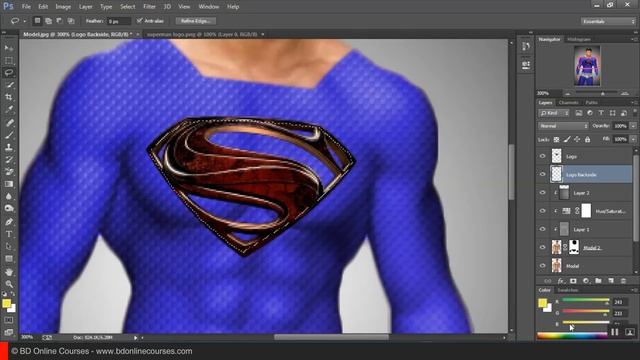The width and height of the screenshot is (640, 360).
Task: Select the Clone Stamp tool
Action: coord(9,147)
